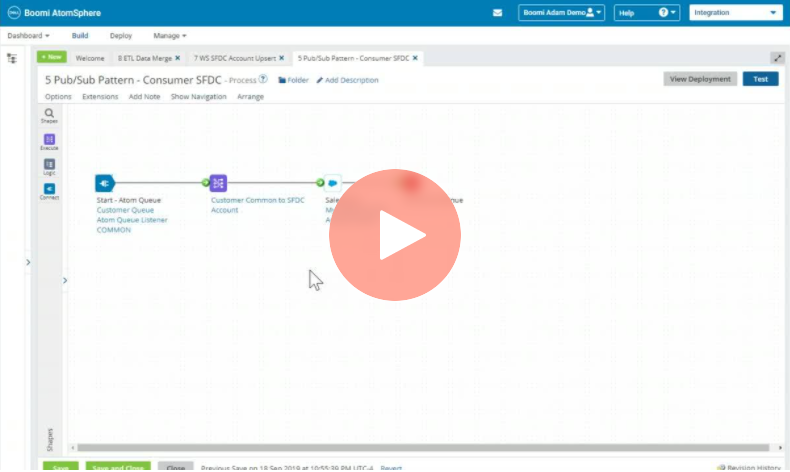Open the Dashboard menu
Screen dimensions: 790x472
tap(28, 36)
